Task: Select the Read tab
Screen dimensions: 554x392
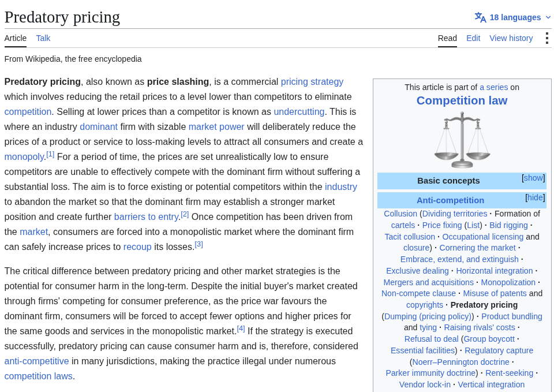Action: tap(447, 38)
